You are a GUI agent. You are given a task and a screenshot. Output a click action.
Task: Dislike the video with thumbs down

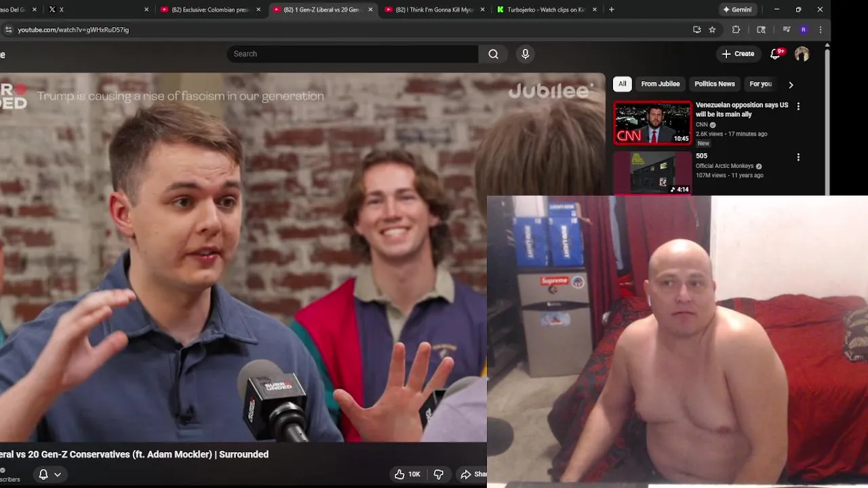pos(438,474)
